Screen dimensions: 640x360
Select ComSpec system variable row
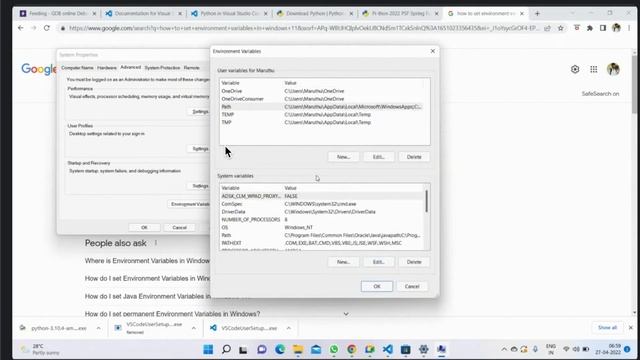click(x=322, y=204)
